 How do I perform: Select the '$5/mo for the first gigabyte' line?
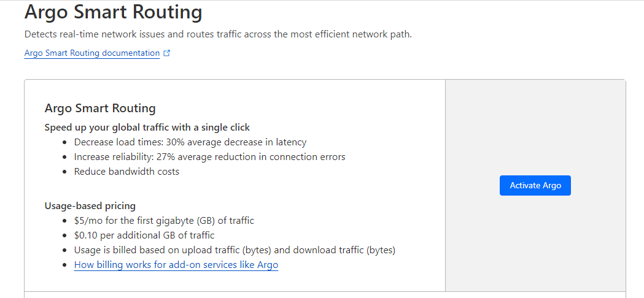click(164, 220)
